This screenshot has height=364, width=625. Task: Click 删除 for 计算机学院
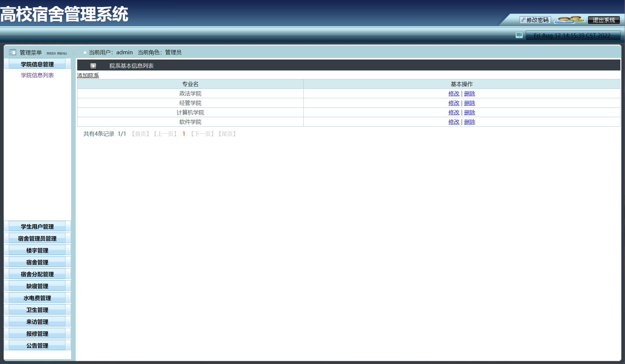tap(469, 113)
